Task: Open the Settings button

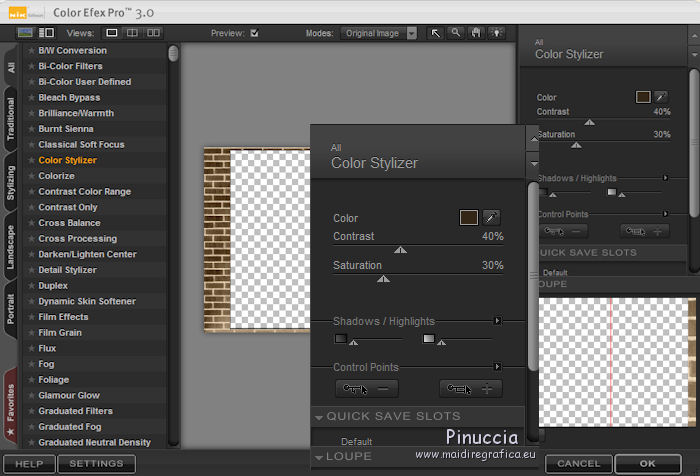Action: [96, 464]
